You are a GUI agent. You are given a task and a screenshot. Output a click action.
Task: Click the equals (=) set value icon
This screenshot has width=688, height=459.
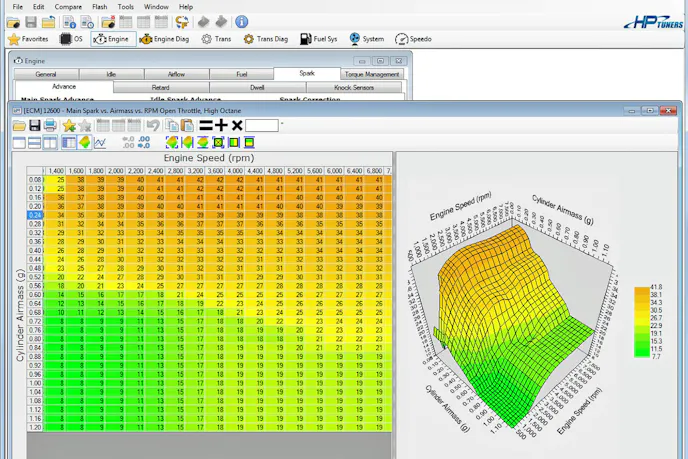(x=205, y=126)
